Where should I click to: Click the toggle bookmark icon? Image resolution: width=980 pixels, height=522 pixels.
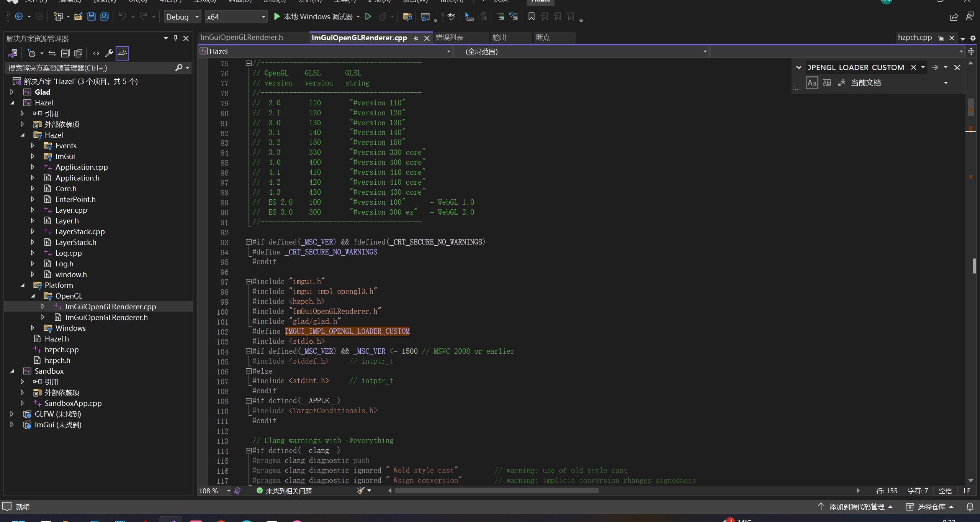click(531, 16)
